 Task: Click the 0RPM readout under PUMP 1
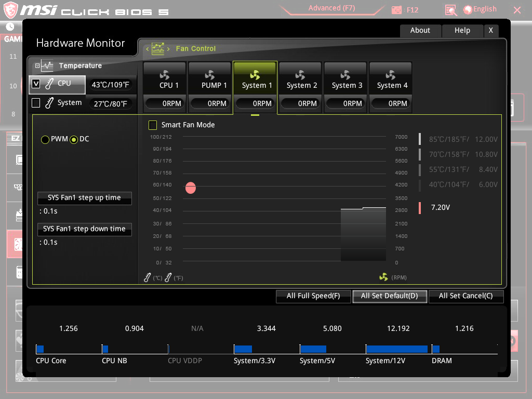point(210,103)
